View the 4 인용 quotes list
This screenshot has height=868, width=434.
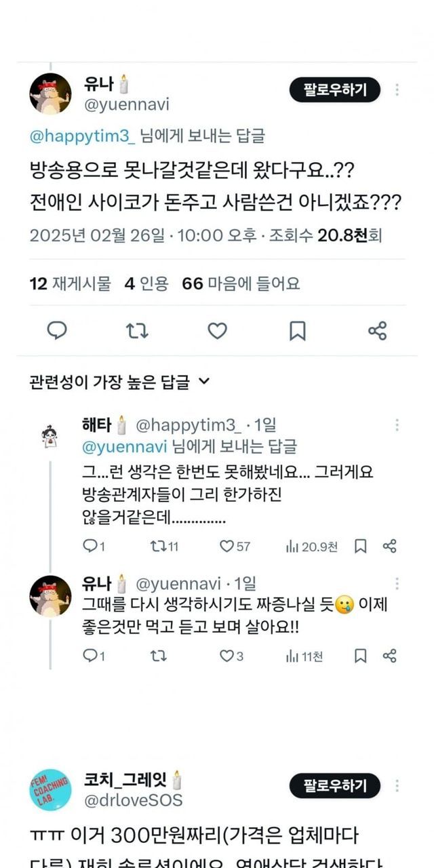146,283
